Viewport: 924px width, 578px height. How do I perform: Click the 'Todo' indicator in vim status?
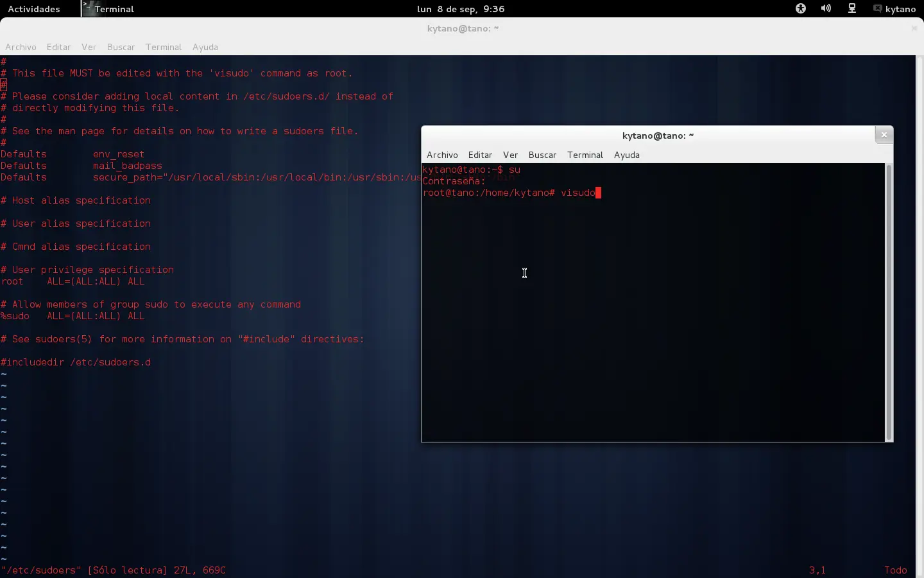pyautogui.click(x=896, y=570)
